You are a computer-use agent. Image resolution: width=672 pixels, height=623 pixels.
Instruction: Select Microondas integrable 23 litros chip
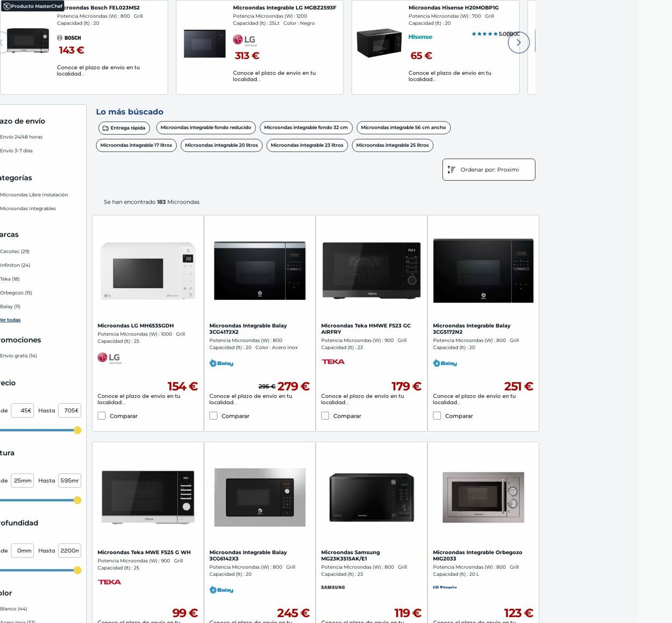pos(307,145)
